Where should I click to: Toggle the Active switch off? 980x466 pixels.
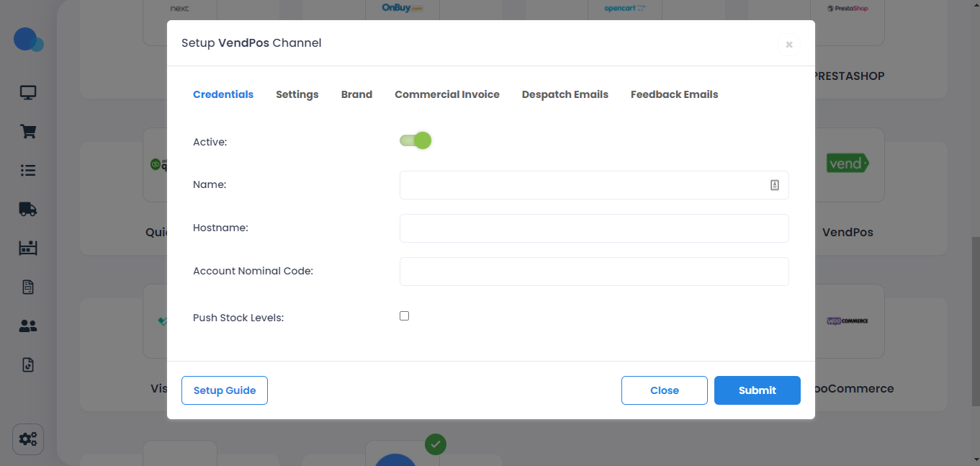(x=415, y=140)
